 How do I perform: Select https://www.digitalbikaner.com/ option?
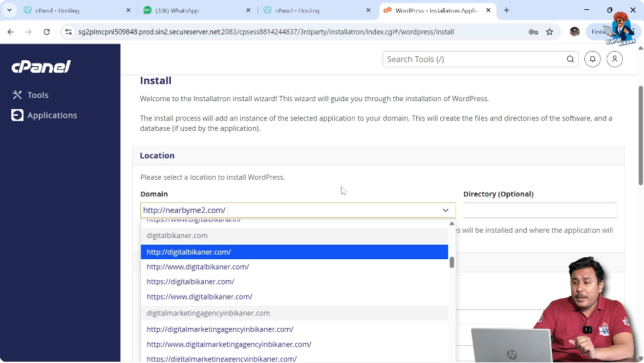(x=294, y=297)
